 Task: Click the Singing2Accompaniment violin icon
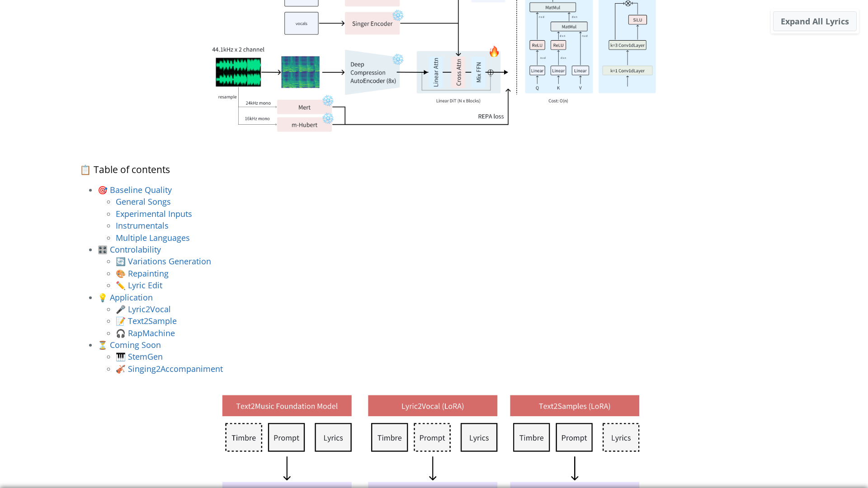tap(120, 369)
